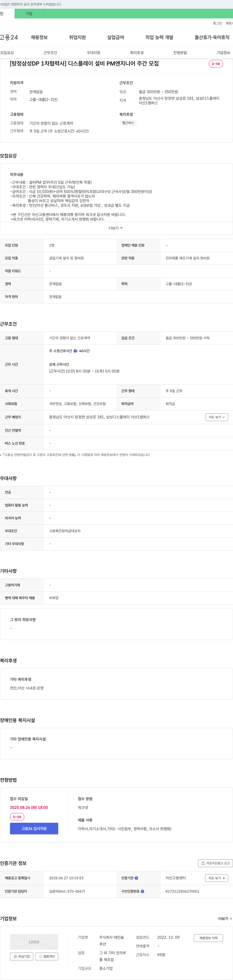
Task: Jump to 우대사항 section tab
Action: pos(93,52)
